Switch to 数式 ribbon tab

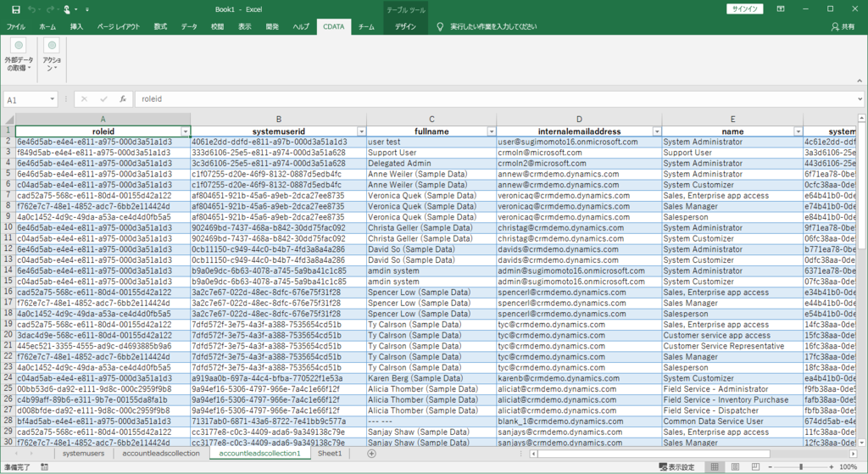(160, 26)
